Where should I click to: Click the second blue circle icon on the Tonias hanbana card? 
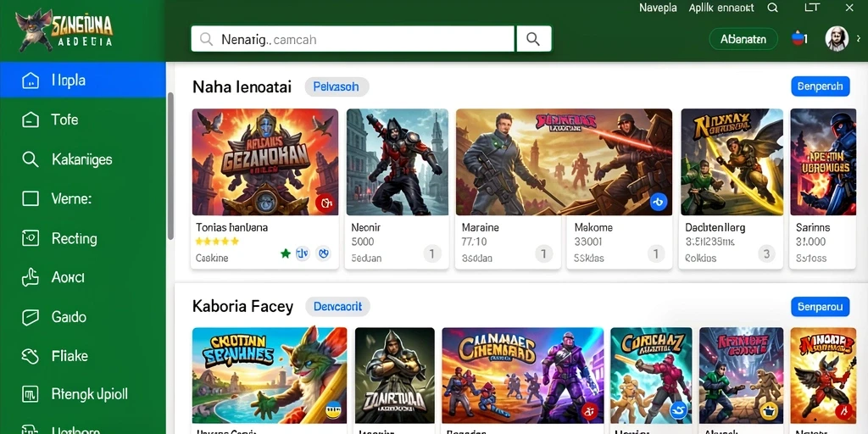(323, 253)
